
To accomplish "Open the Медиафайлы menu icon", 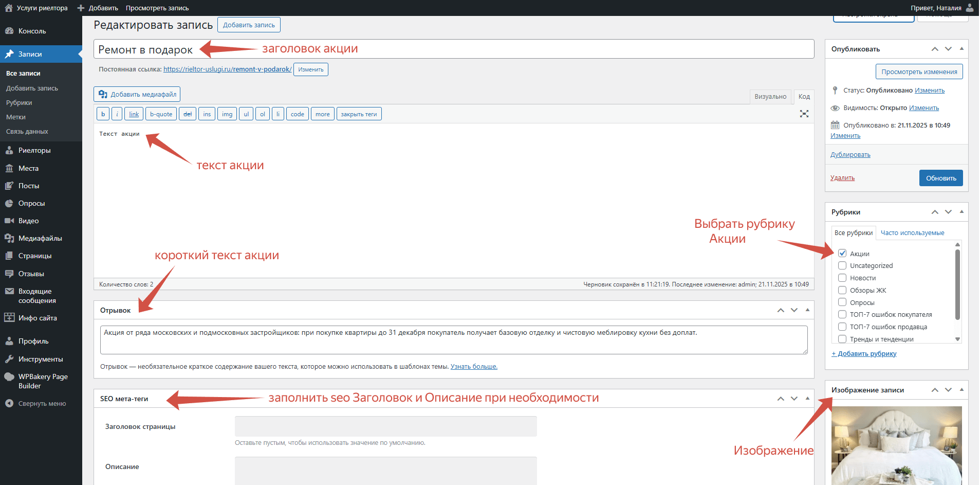I will click(9, 238).
